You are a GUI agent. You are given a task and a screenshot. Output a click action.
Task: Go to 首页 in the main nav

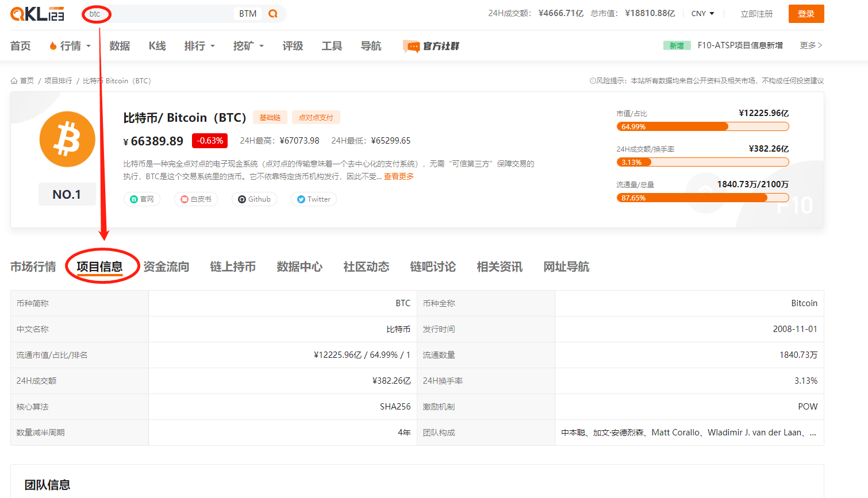click(x=21, y=46)
